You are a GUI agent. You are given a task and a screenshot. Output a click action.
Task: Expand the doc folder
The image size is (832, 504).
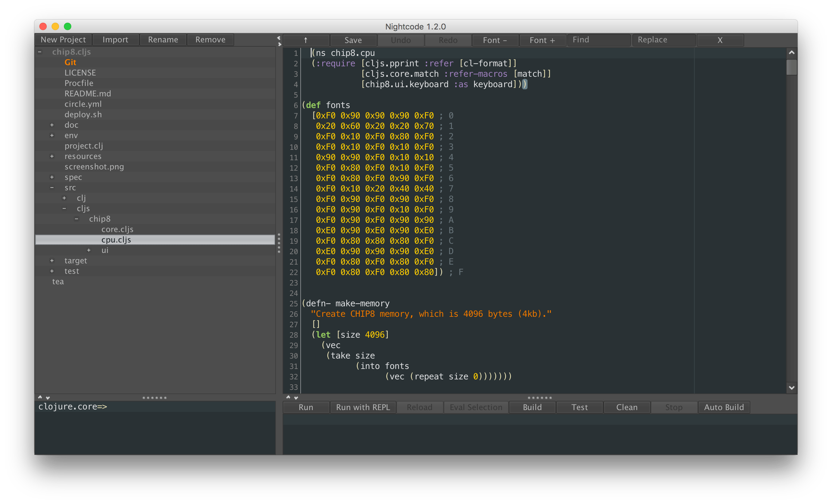coord(52,125)
